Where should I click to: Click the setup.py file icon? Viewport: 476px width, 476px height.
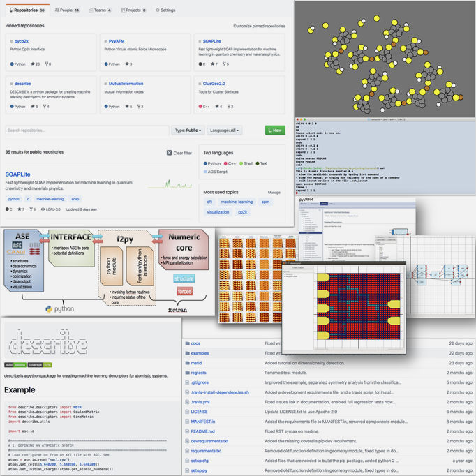coord(186,470)
